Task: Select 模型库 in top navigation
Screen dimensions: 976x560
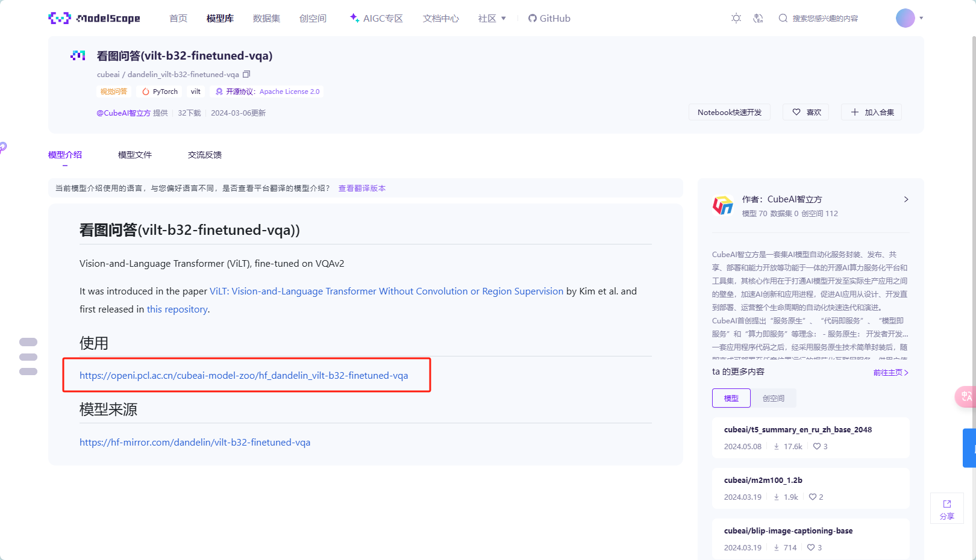Action: click(x=220, y=19)
